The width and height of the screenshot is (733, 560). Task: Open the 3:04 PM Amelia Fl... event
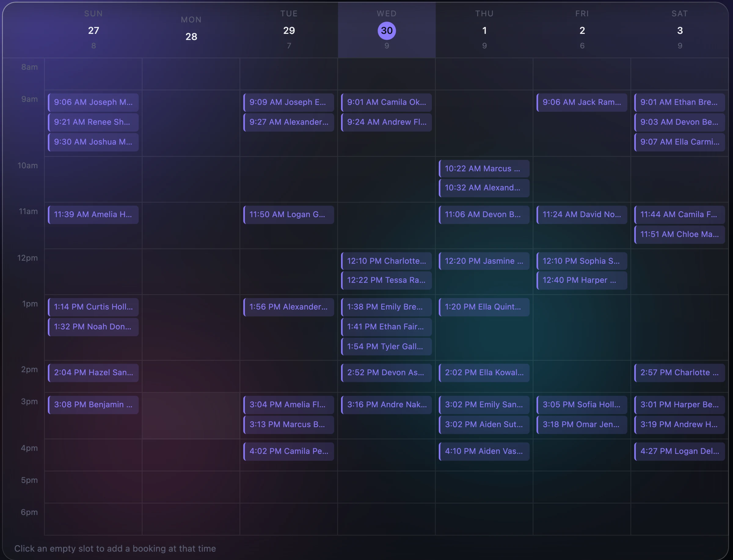pyautogui.click(x=289, y=405)
